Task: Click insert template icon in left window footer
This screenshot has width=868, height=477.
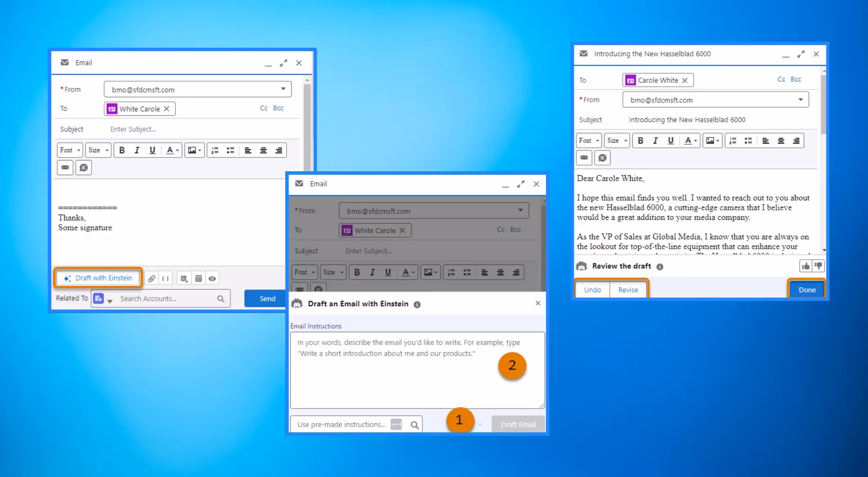Action: [x=184, y=278]
